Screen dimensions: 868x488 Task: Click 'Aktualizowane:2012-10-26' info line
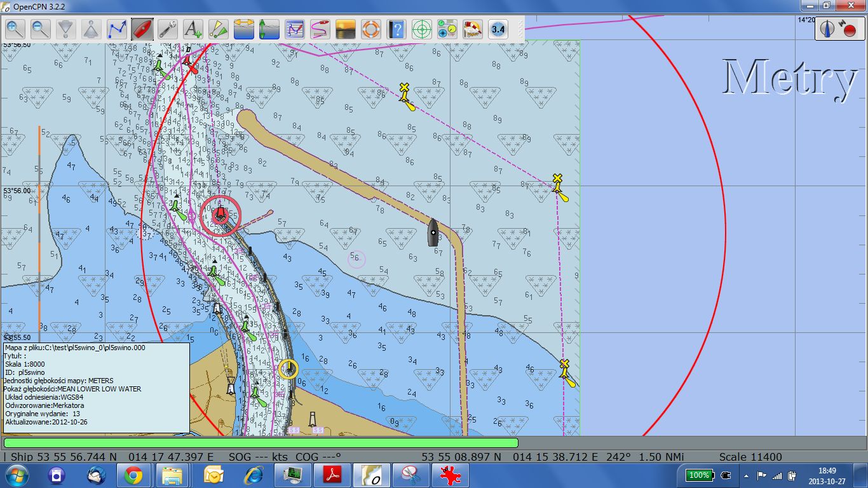coord(46,421)
